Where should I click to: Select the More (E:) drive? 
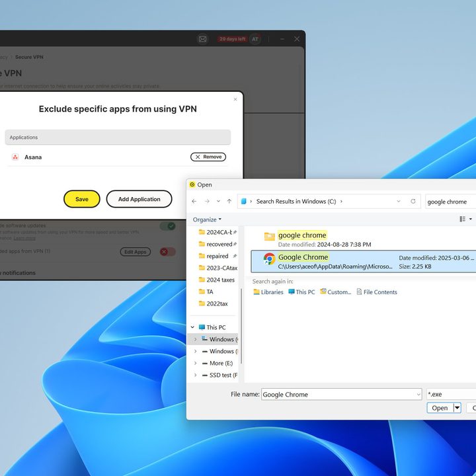tap(218, 363)
